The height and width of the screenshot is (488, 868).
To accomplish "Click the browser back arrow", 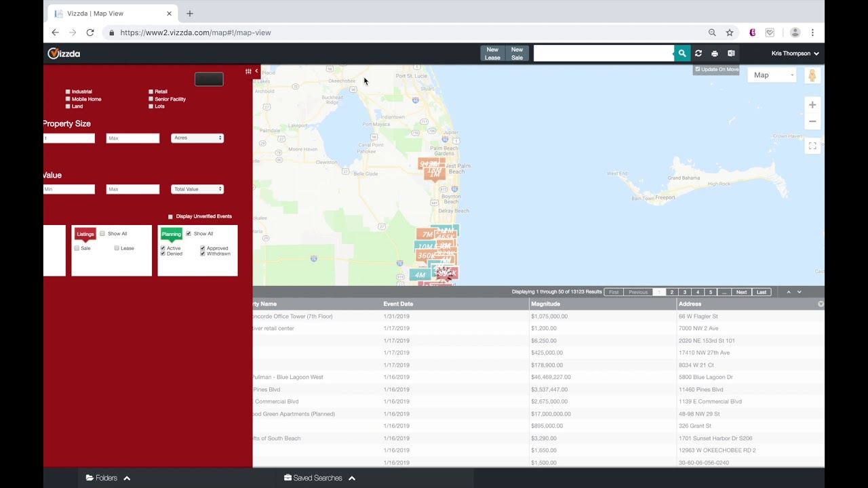I will [x=56, y=33].
